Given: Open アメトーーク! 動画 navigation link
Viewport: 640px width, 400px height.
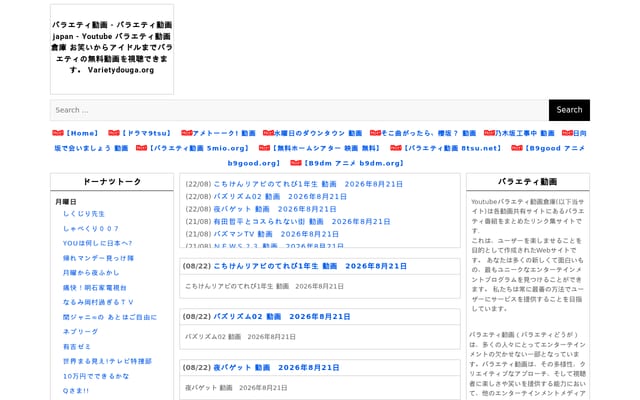Looking at the screenshot, I should (x=224, y=133).
